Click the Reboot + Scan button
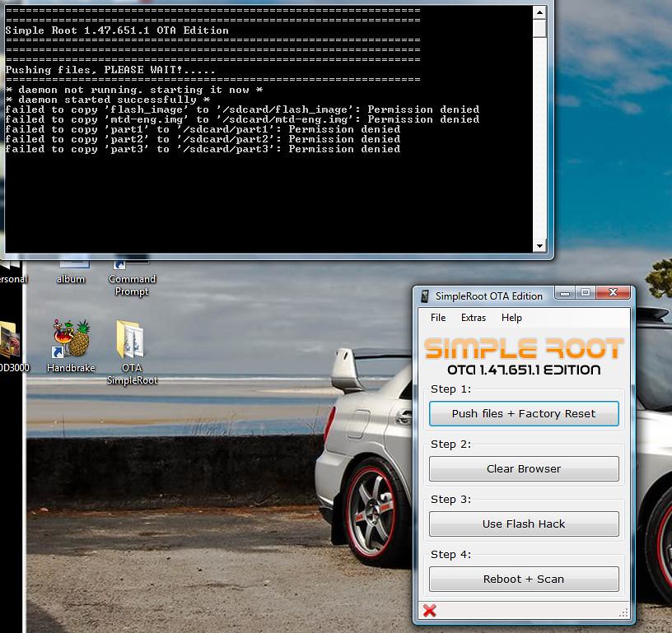The image size is (672, 633). click(524, 579)
